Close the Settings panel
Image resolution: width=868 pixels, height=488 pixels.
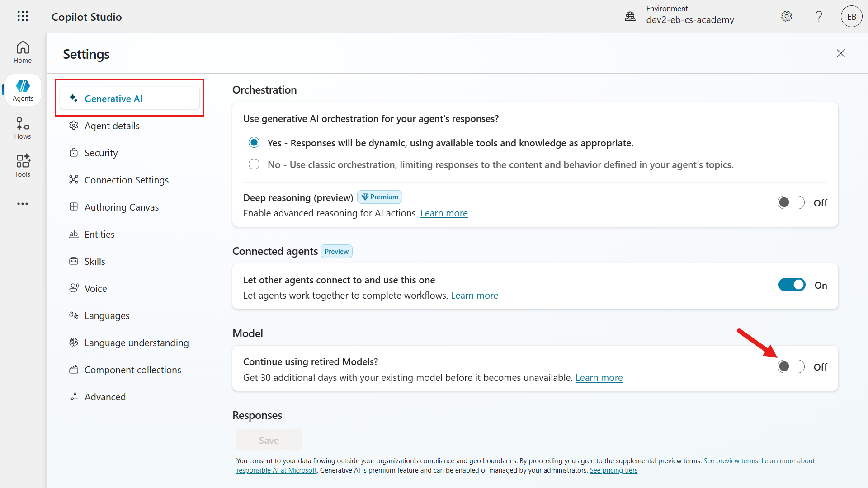click(x=840, y=54)
